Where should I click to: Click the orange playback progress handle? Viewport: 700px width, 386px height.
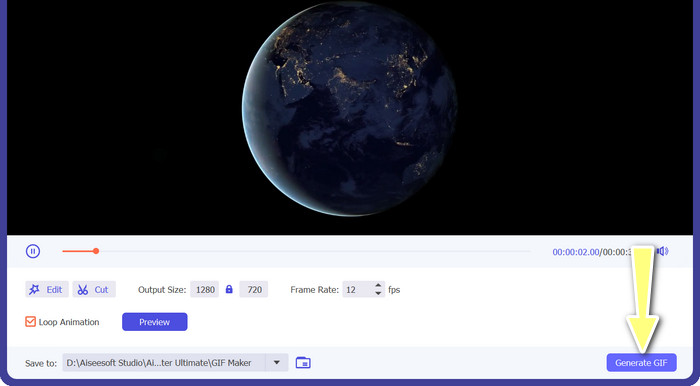point(96,251)
